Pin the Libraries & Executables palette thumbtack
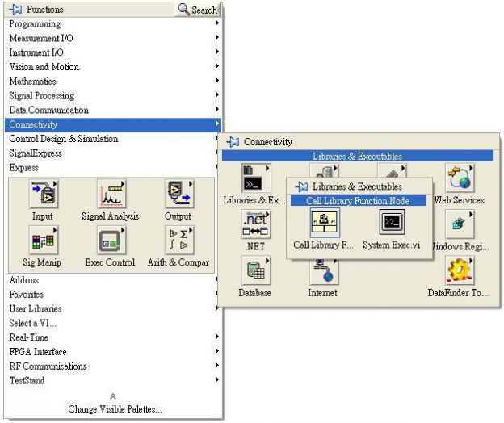Viewport: 504px width, 423px height. click(301, 186)
